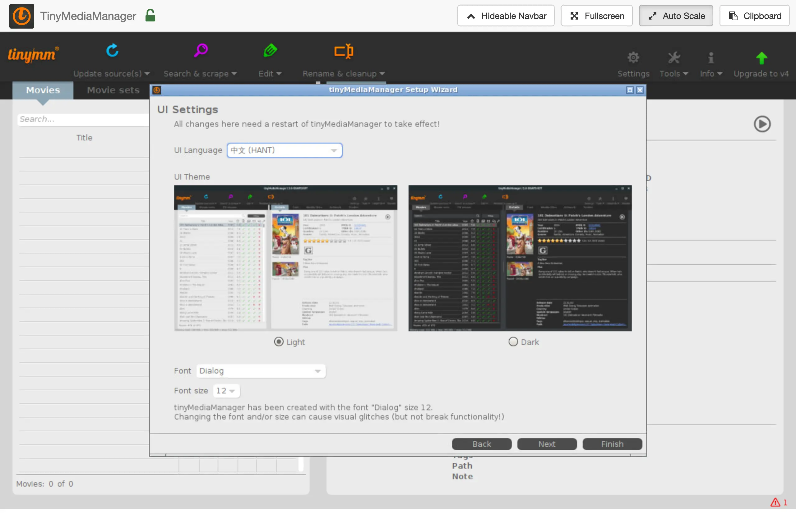Click the Dark theme preview thumbnail

coord(520,258)
